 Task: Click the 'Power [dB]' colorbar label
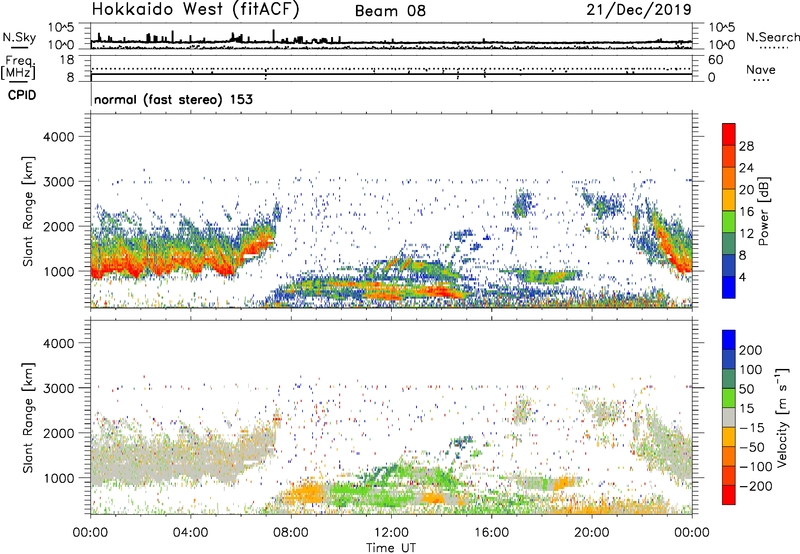pyautogui.click(x=763, y=211)
